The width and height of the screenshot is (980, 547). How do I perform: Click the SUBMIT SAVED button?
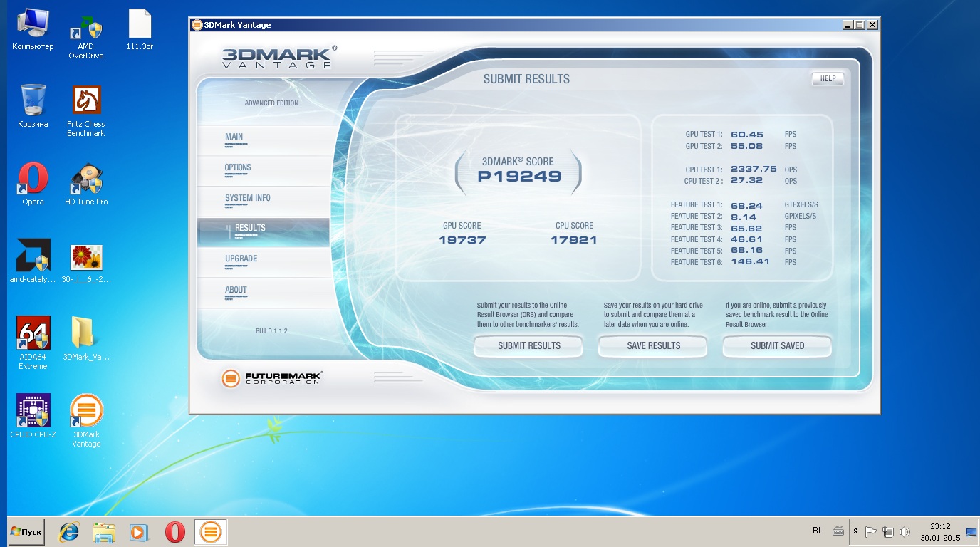coord(778,345)
